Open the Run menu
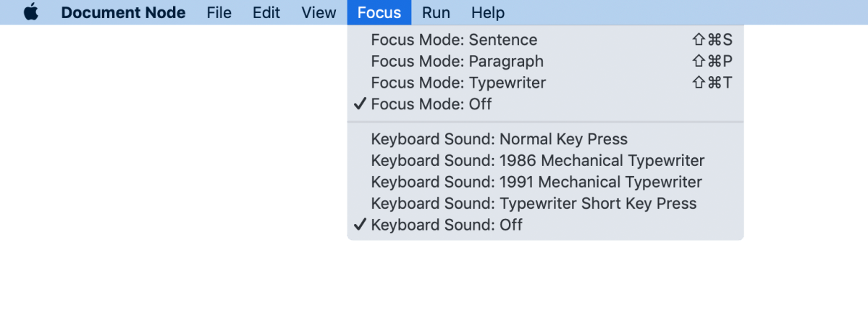868x316 pixels. pos(436,12)
